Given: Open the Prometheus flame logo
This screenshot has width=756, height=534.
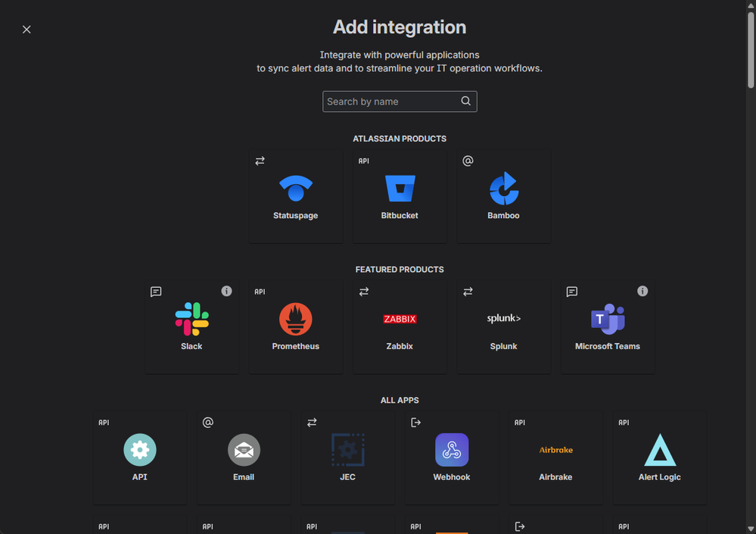Looking at the screenshot, I should 296,319.
